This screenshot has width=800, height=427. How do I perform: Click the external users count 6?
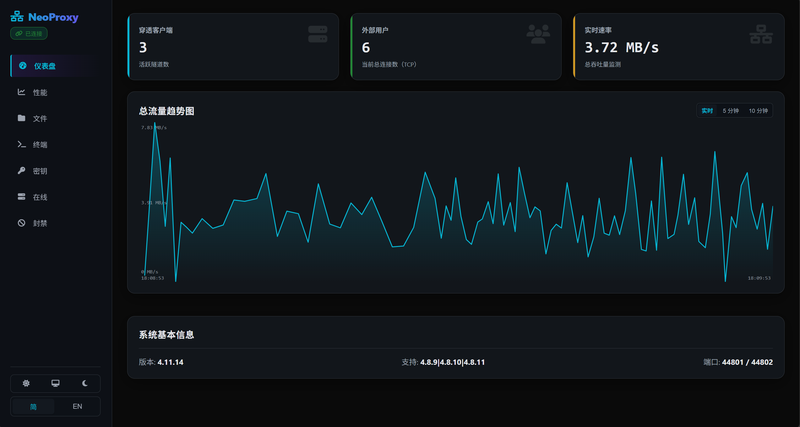(x=366, y=47)
